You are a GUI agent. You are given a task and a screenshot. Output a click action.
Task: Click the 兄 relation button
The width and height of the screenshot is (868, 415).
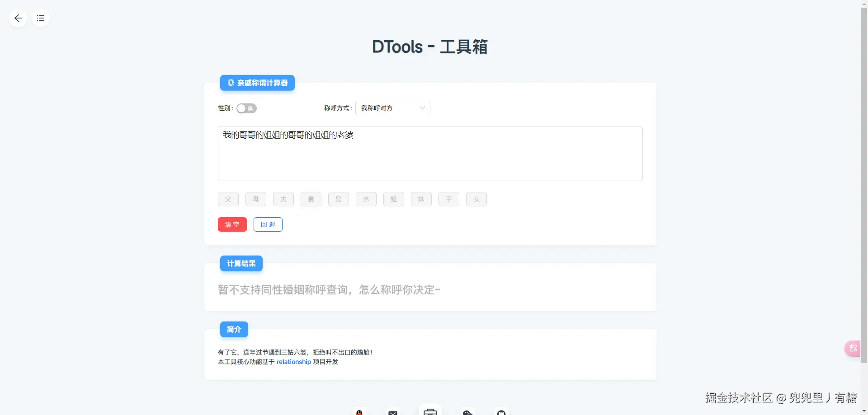click(339, 199)
